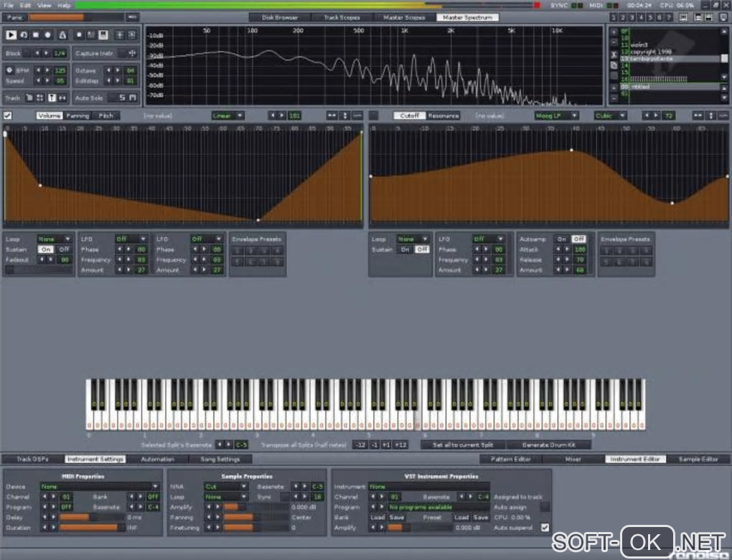The width and height of the screenshot is (732, 560).
Task: Click the upper-frame layout icon next to preset 7
Action: point(683,18)
